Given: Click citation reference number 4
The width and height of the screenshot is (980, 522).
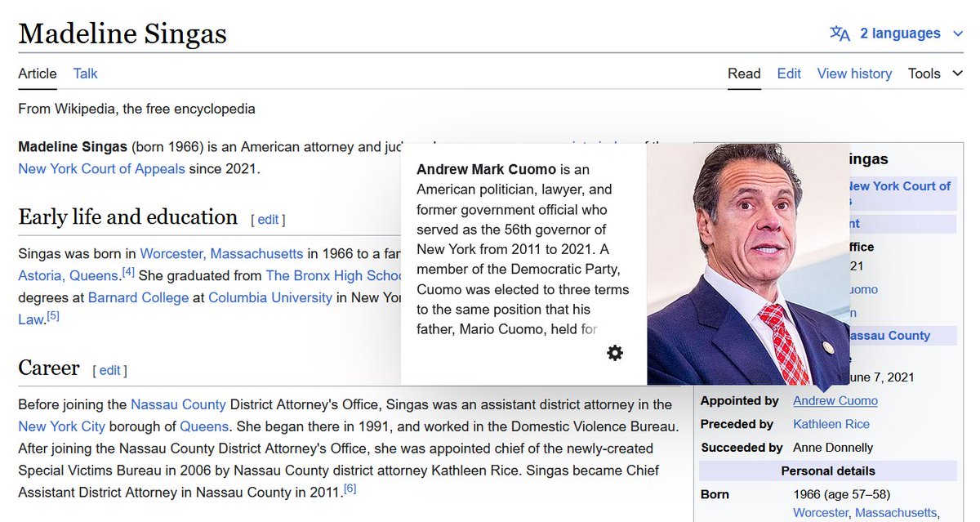Looking at the screenshot, I should click(x=128, y=272).
